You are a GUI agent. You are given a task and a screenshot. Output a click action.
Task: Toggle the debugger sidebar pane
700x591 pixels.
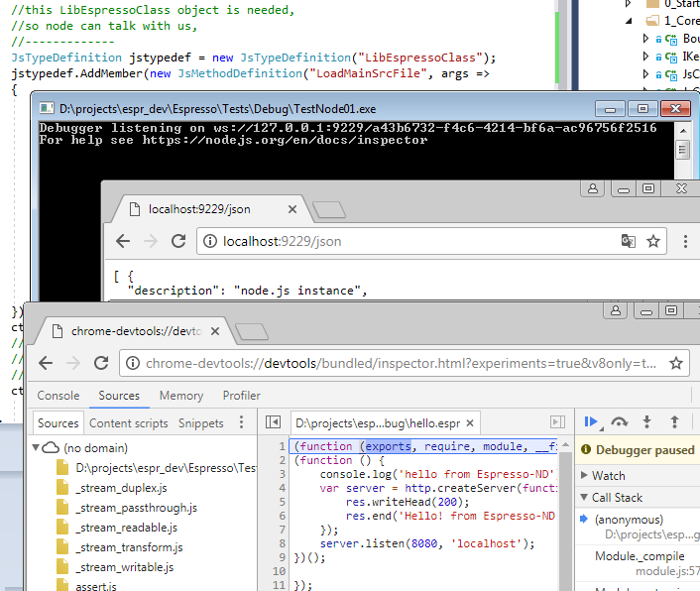click(557, 421)
